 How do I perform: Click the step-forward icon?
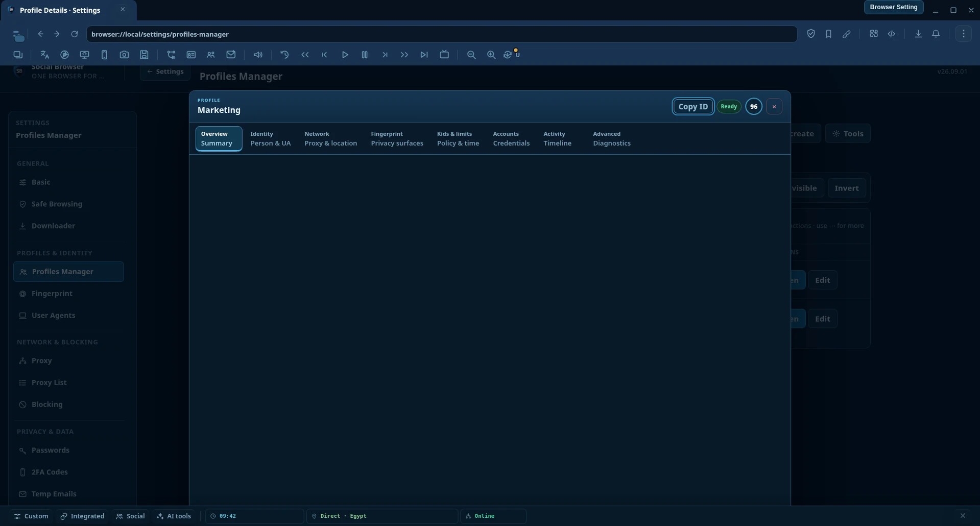(x=385, y=55)
